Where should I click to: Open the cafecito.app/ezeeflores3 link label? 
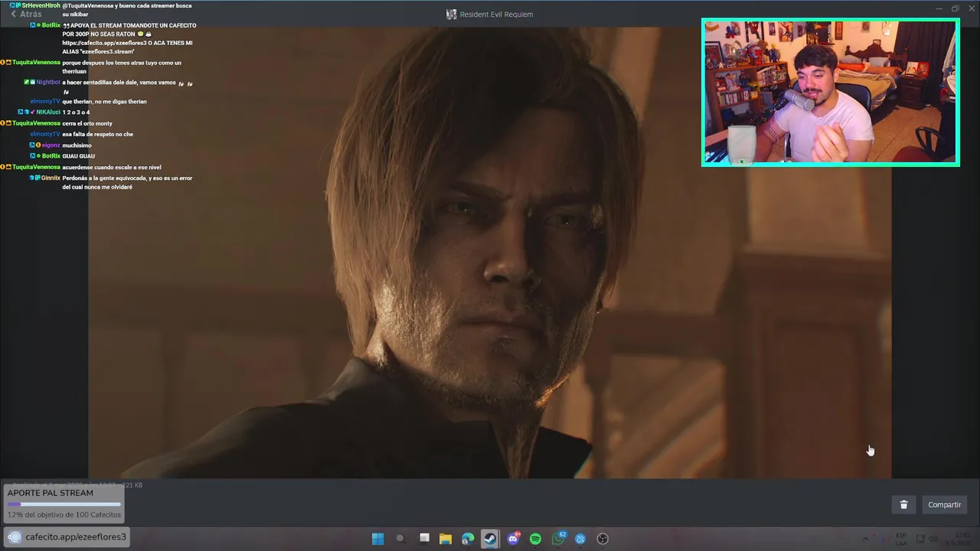(x=76, y=536)
